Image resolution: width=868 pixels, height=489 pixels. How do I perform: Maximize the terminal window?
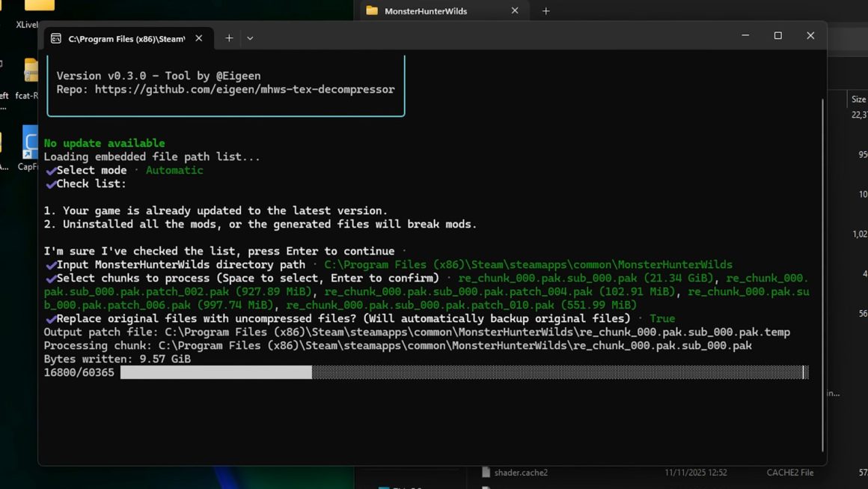tap(777, 35)
